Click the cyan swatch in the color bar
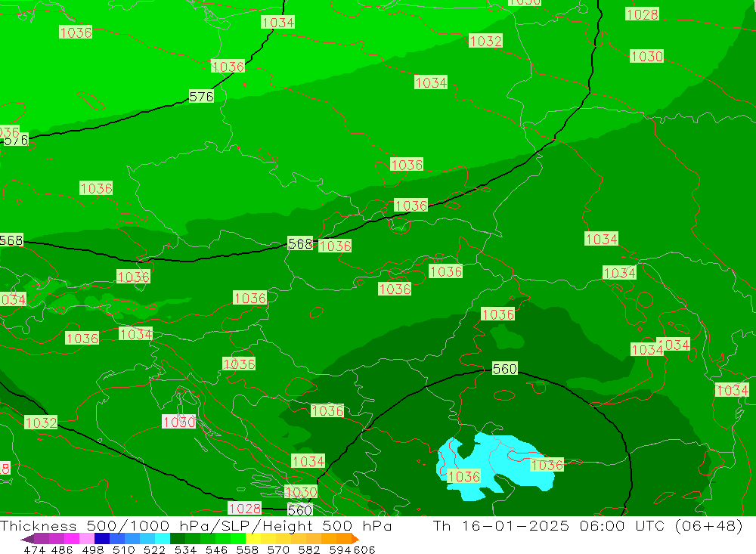 tap(163, 539)
